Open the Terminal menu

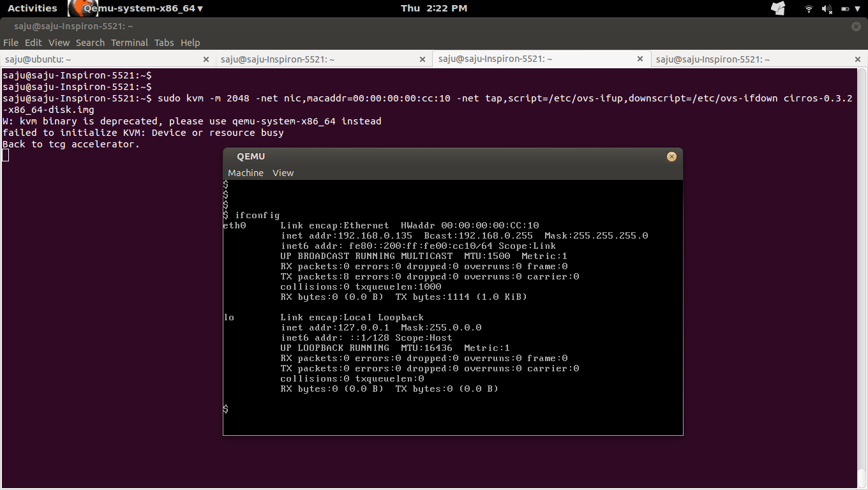point(130,43)
